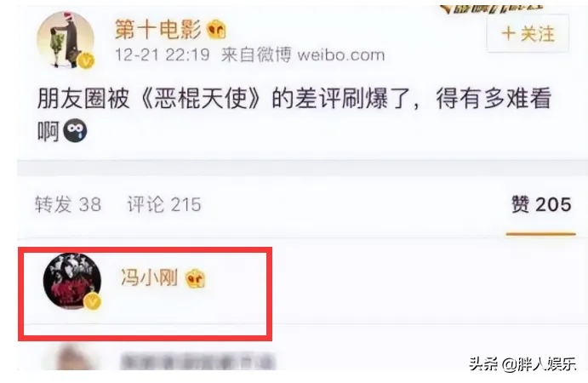Click verified V badge on 冯小刚 avatar
Viewport: 588px width, 383px height.
coord(92,301)
